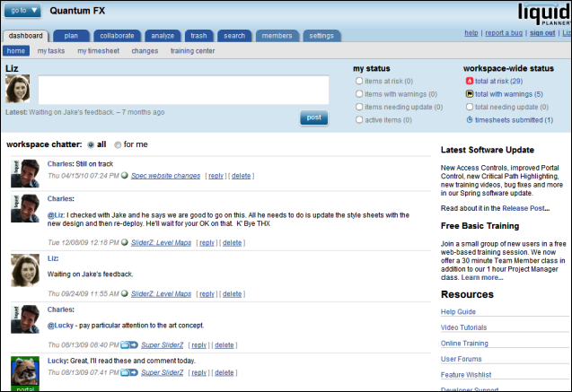This screenshot has height=392, width=572.
Task: Open the members tab
Action: 277,36
